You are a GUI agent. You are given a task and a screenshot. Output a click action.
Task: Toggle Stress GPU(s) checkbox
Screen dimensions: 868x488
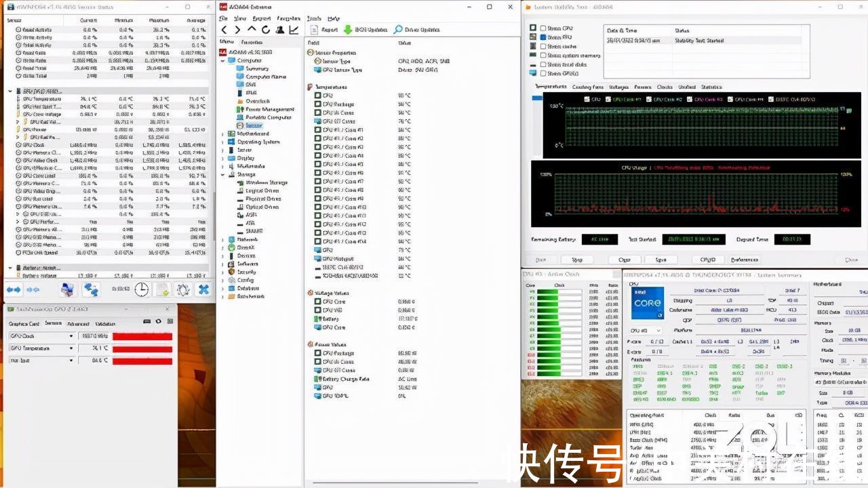[x=543, y=73]
